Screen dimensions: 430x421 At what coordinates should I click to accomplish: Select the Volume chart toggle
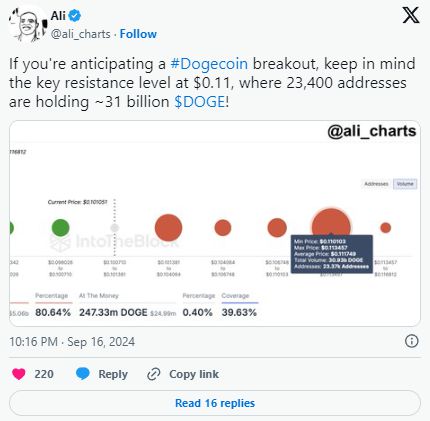405,184
